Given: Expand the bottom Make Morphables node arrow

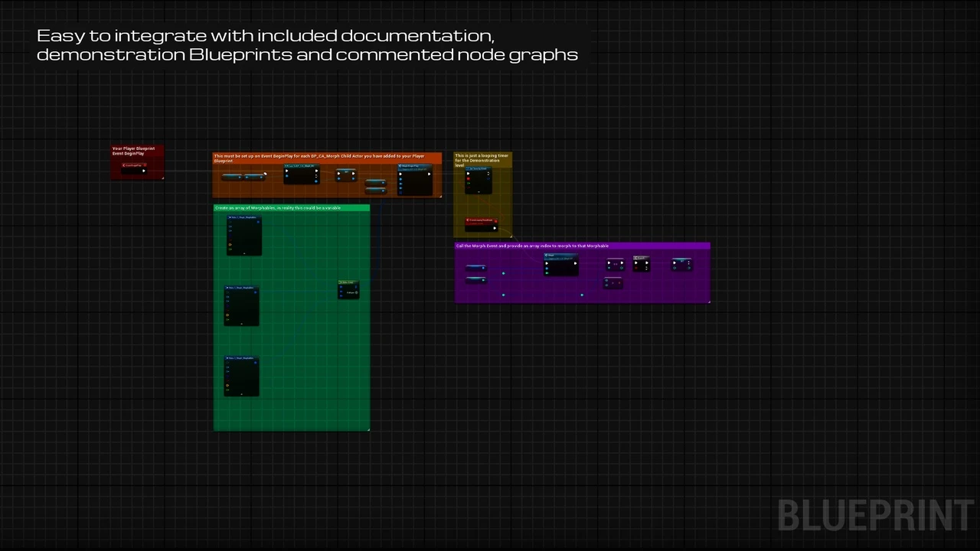Looking at the screenshot, I should [242, 393].
